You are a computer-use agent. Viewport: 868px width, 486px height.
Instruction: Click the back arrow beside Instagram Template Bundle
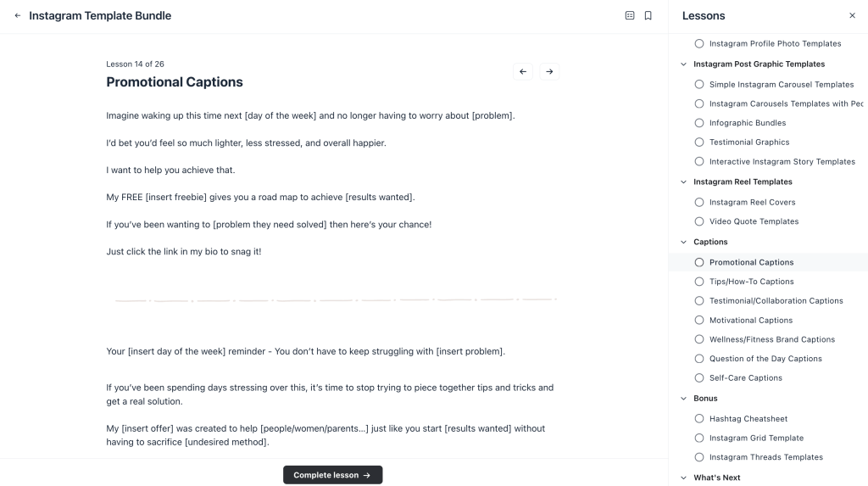tap(18, 15)
